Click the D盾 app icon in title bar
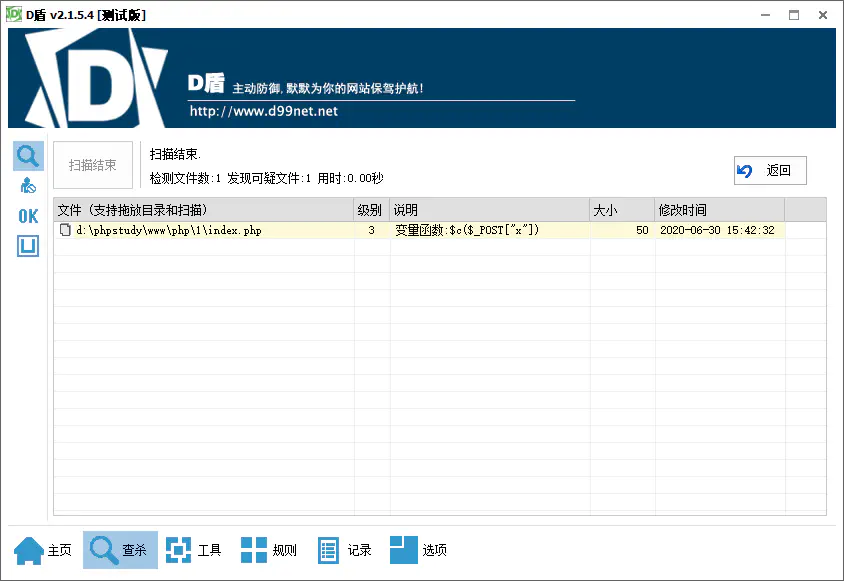 pyautogui.click(x=15, y=14)
